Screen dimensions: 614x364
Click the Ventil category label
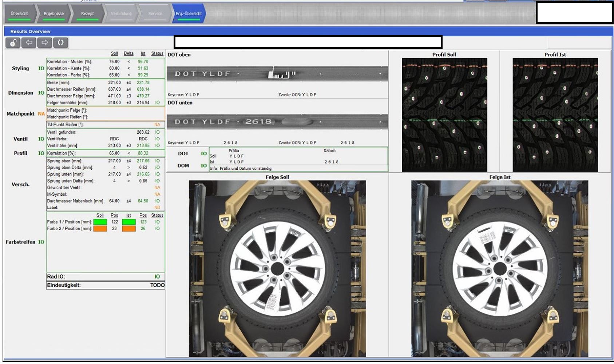[x=21, y=139]
